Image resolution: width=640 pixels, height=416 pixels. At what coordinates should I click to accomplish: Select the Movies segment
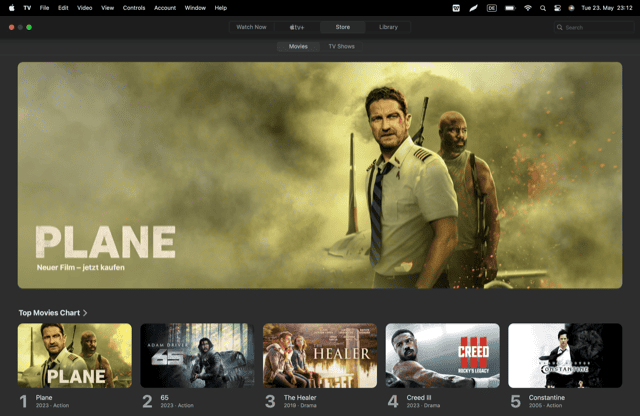(x=298, y=46)
